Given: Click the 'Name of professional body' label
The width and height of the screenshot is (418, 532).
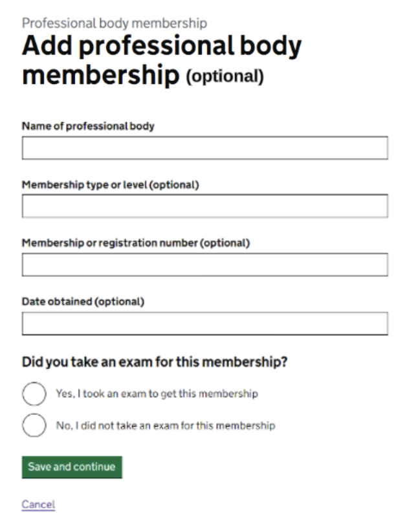Looking at the screenshot, I should pos(88,126).
